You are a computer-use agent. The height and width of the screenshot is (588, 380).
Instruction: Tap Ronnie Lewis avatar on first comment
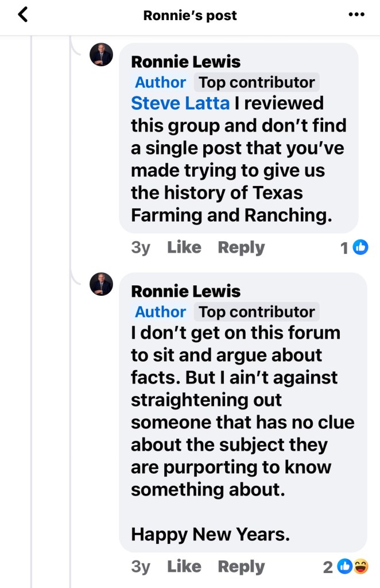(102, 55)
